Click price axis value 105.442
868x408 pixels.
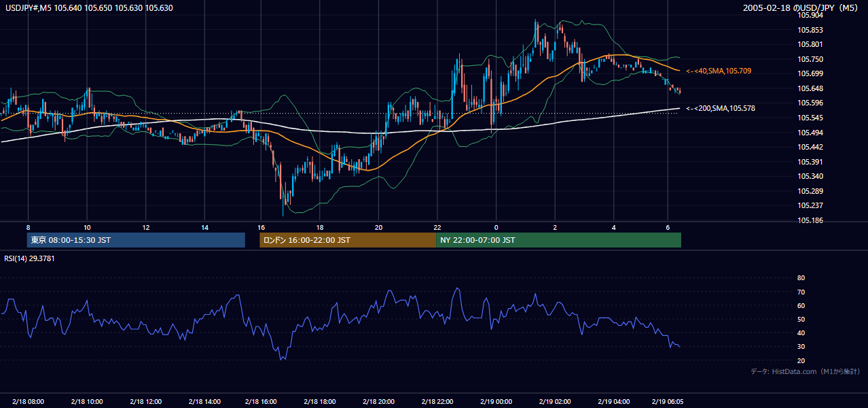pos(810,147)
